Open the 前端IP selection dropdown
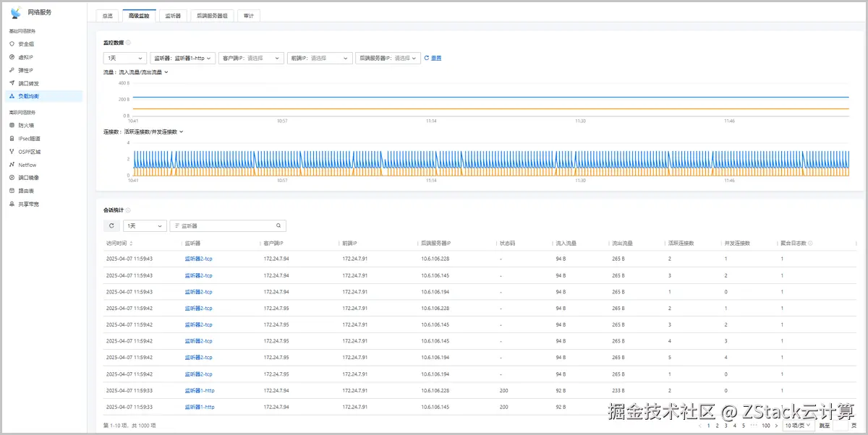The image size is (868, 435). [320, 58]
